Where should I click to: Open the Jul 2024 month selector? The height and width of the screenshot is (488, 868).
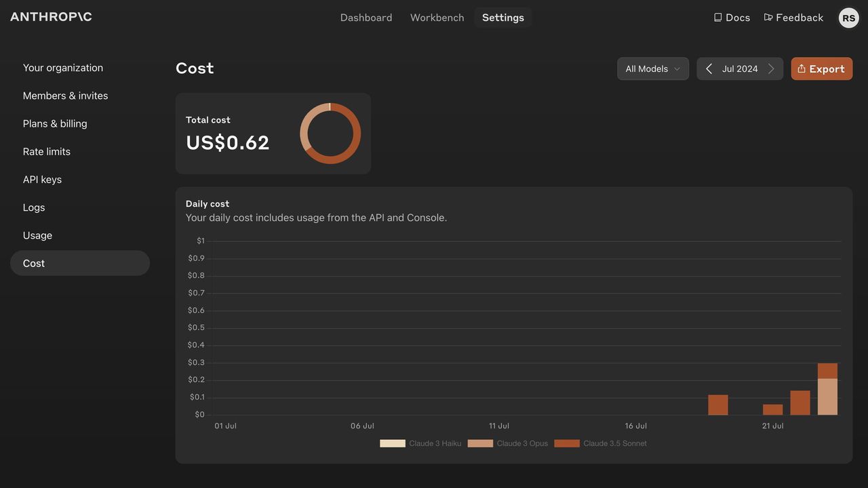coord(740,69)
